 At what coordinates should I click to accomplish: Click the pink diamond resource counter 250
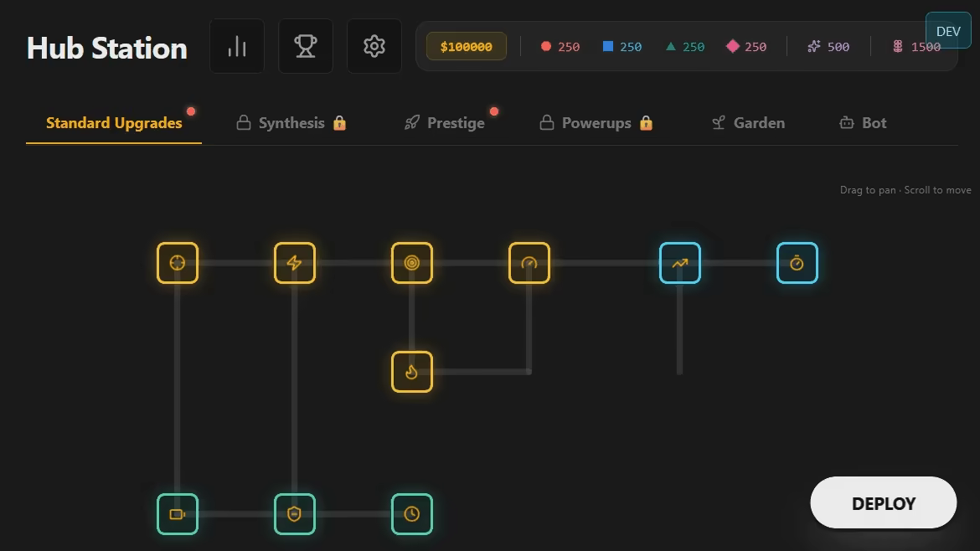pos(746,47)
